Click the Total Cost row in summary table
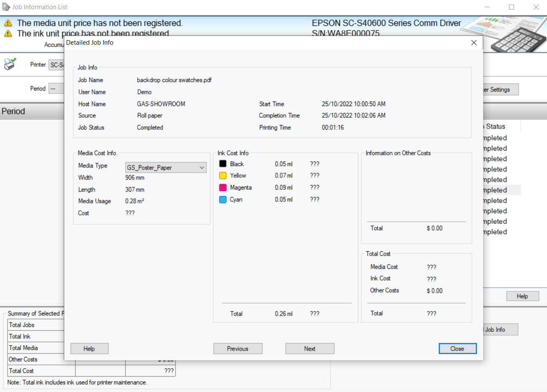 pos(92,371)
